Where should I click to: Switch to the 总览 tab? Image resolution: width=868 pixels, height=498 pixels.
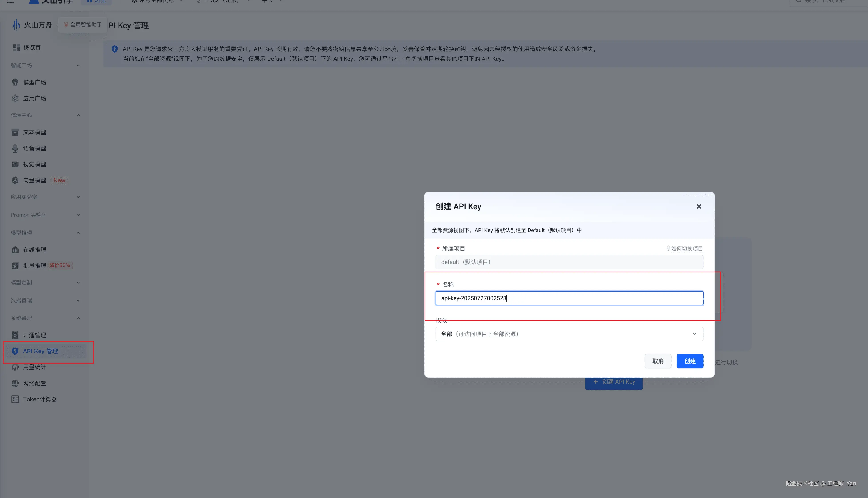97,1
